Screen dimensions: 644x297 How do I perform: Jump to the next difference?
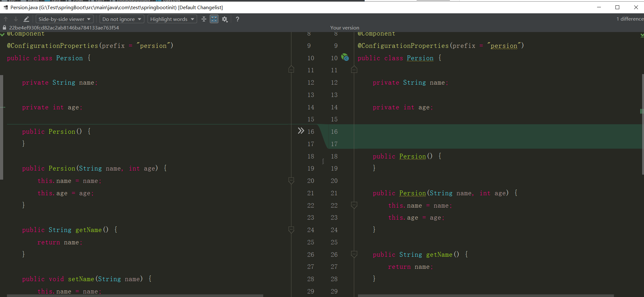click(x=16, y=19)
